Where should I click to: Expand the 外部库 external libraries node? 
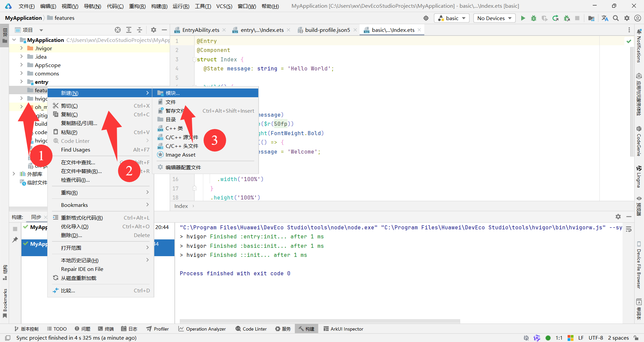point(14,174)
